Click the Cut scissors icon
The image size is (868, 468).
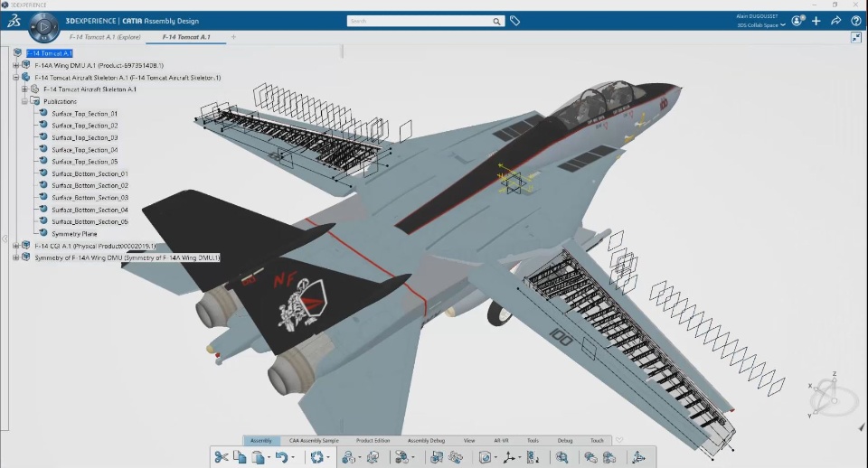(221, 457)
